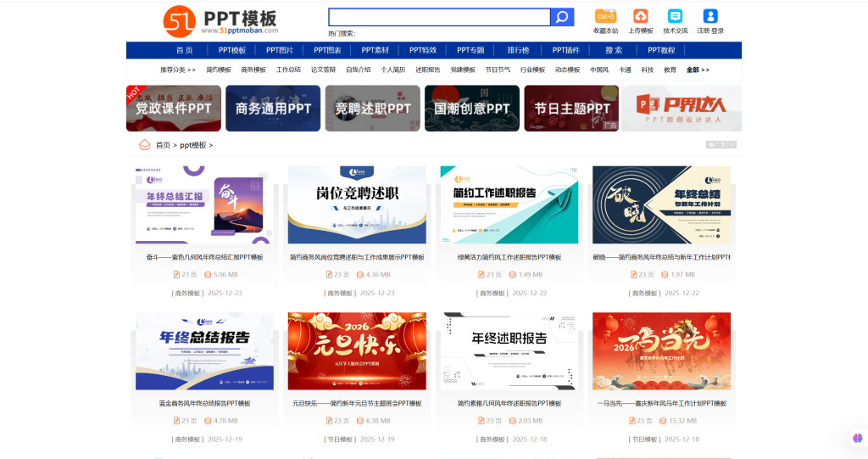
Task: Open the 年终述职报告 geometric thumbnail
Action: click(509, 351)
